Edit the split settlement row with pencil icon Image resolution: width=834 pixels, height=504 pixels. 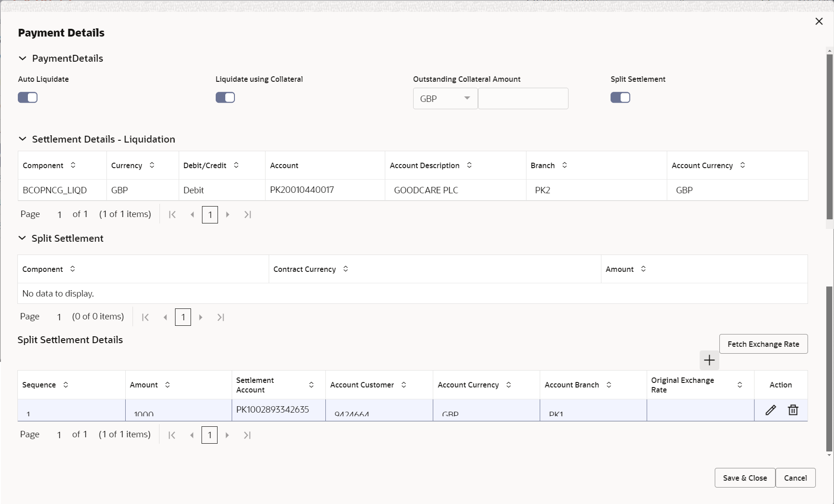point(770,410)
